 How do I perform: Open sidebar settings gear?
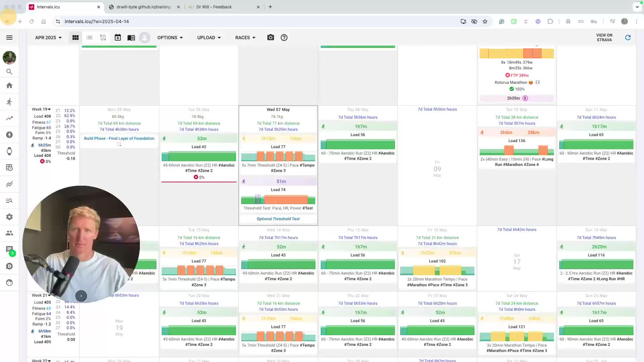[9, 217]
